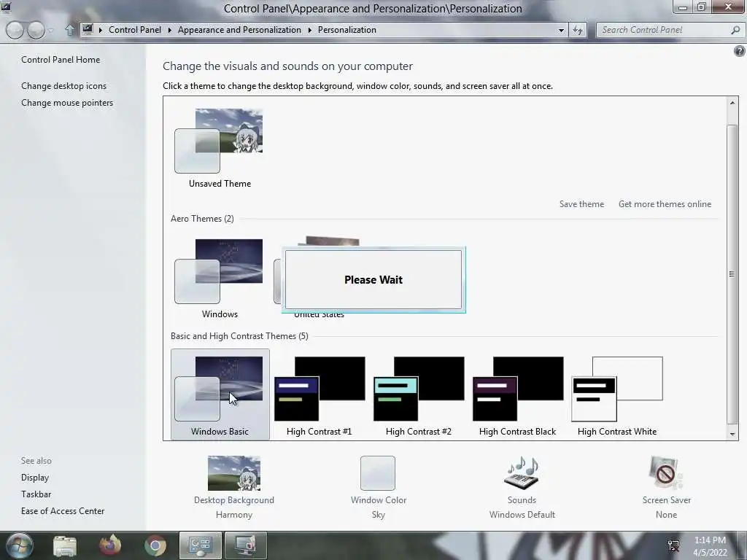Click the Back navigation arrow button
Viewport: 747px width, 560px height.
(15, 30)
